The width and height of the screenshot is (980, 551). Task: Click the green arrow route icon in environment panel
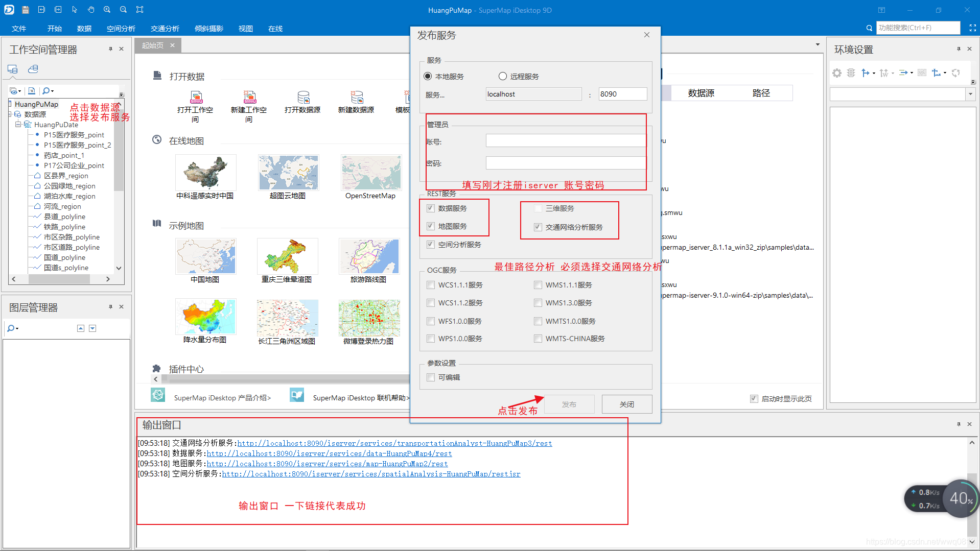903,73
